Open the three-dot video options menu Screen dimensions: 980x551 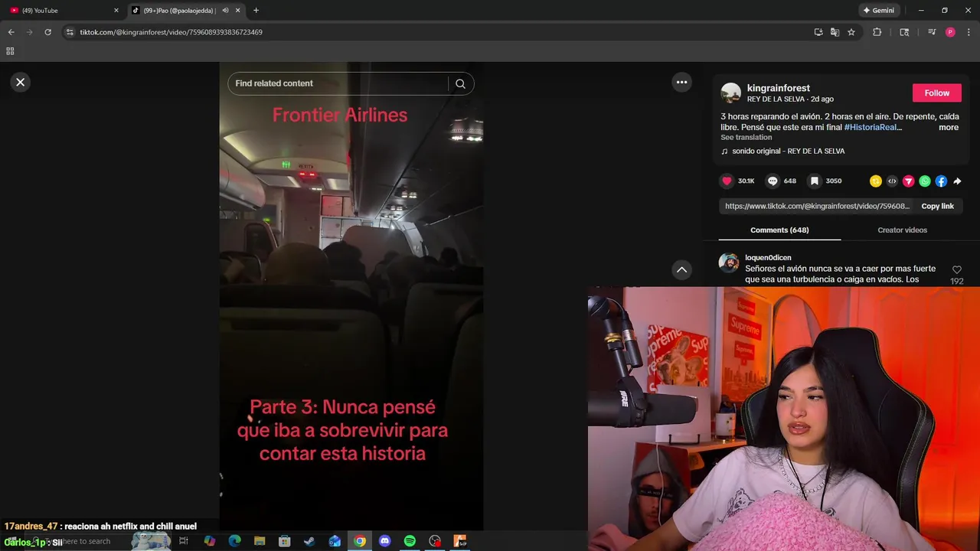(681, 82)
